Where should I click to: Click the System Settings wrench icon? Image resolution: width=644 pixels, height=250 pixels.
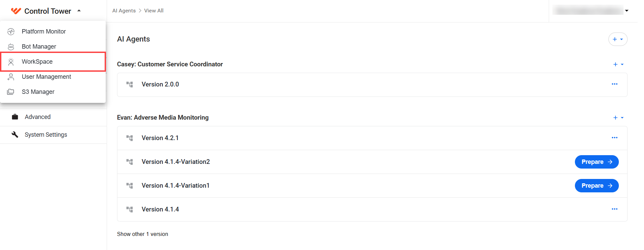15,134
